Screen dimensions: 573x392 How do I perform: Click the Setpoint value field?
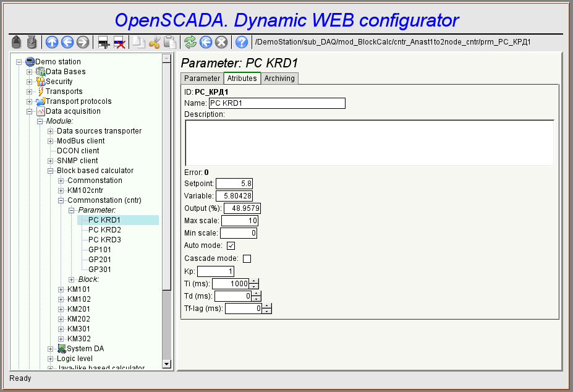234,184
